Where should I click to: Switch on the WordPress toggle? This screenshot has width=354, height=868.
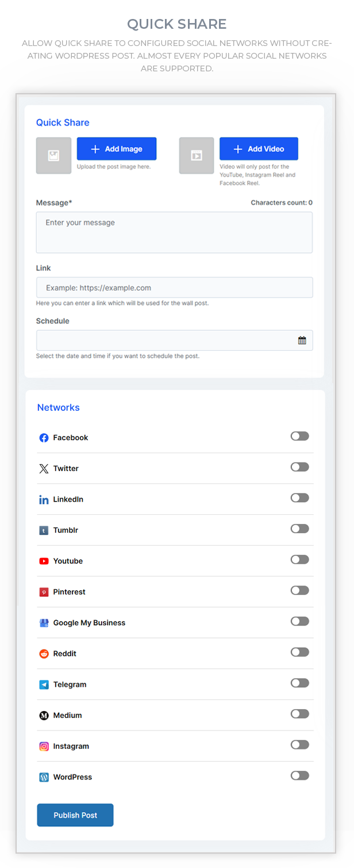point(299,775)
